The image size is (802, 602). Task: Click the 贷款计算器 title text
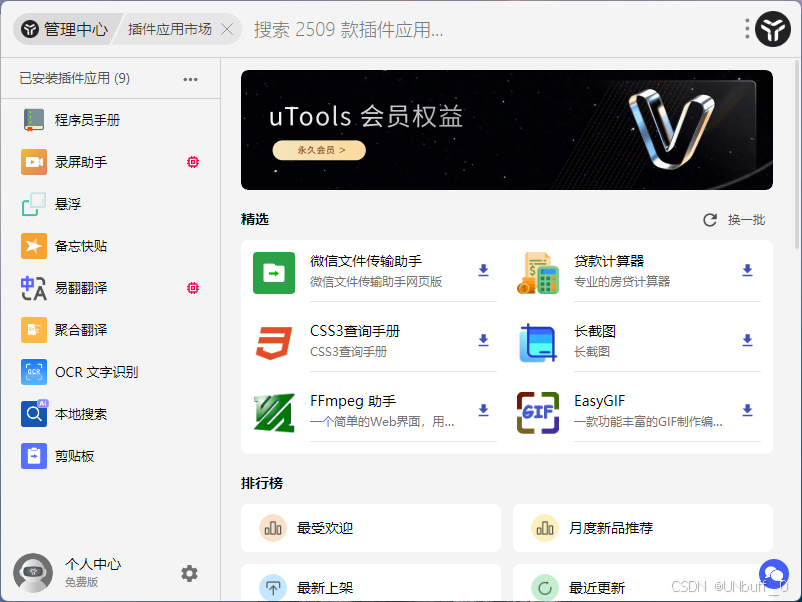point(609,261)
